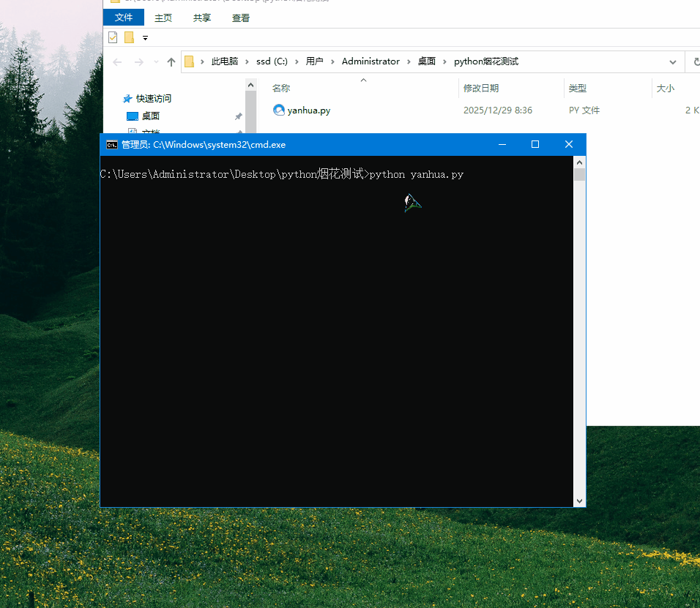Open the quick access toolbar customize dropdown
Image resolution: width=700 pixels, height=608 pixels.
(145, 38)
